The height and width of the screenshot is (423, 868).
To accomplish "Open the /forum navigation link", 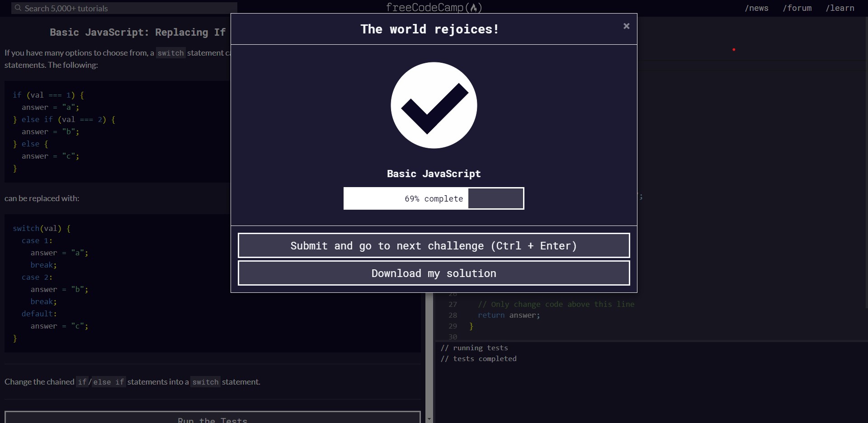I will click(x=797, y=8).
